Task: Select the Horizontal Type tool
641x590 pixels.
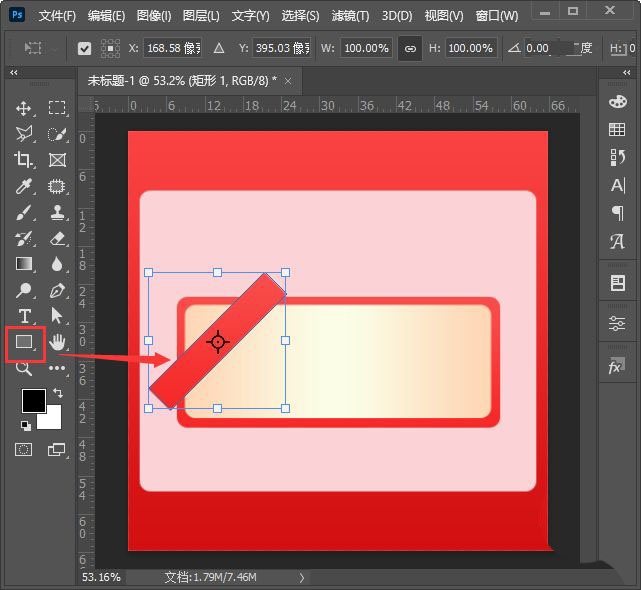Action: [25, 316]
